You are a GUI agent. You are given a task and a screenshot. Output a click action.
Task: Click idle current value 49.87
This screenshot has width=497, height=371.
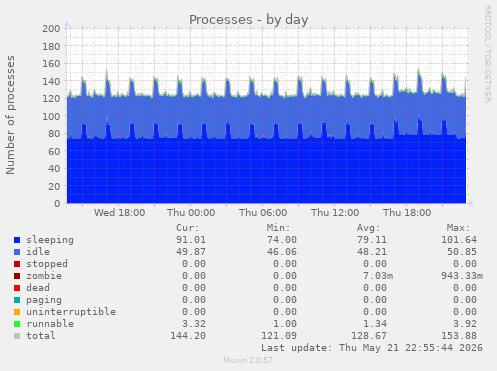click(x=191, y=252)
